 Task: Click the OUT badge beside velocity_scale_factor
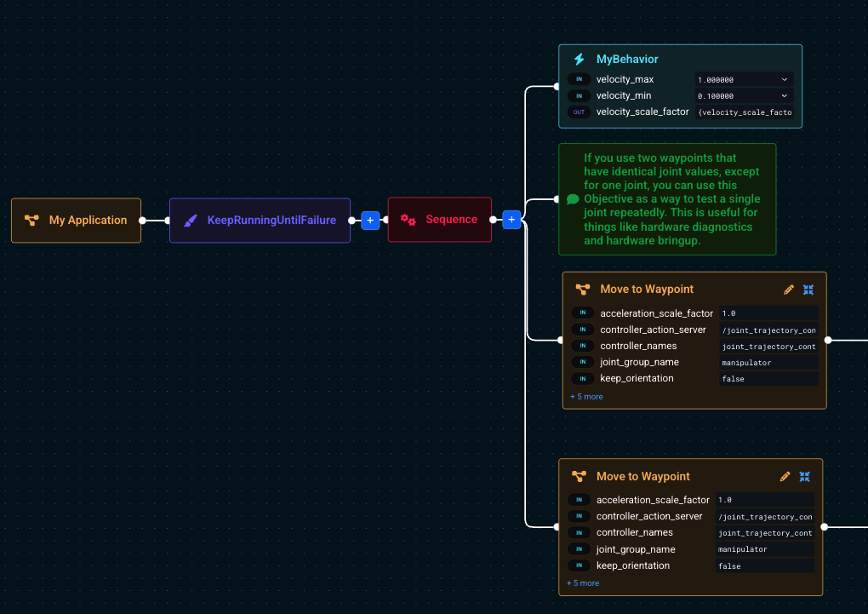pos(579,112)
